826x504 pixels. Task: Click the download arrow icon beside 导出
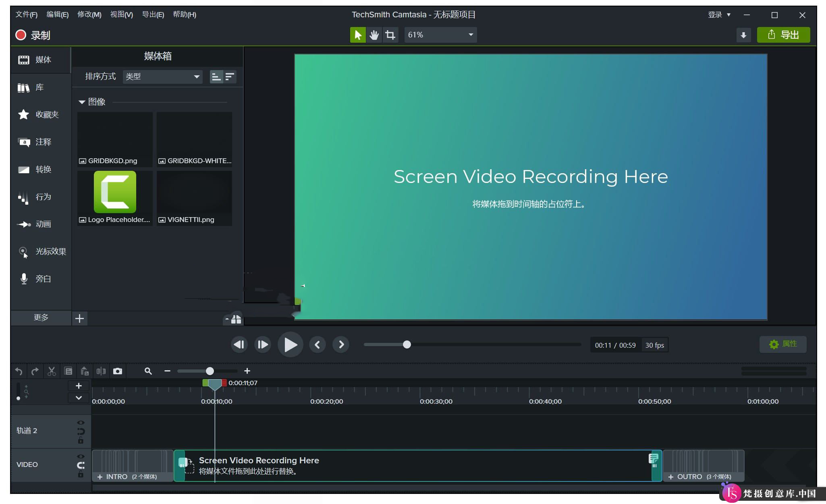click(x=743, y=35)
